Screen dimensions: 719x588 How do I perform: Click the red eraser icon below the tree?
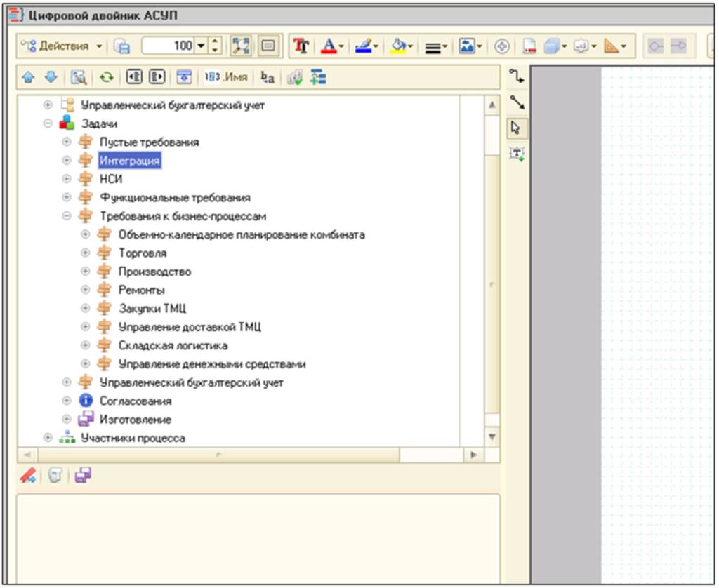tap(28, 476)
